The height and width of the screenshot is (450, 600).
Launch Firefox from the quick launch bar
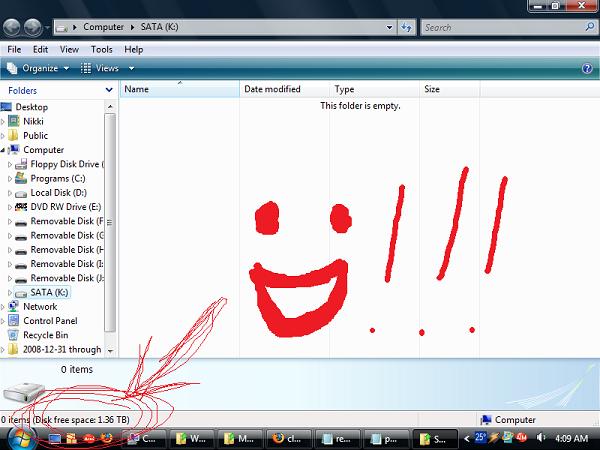click(x=107, y=438)
